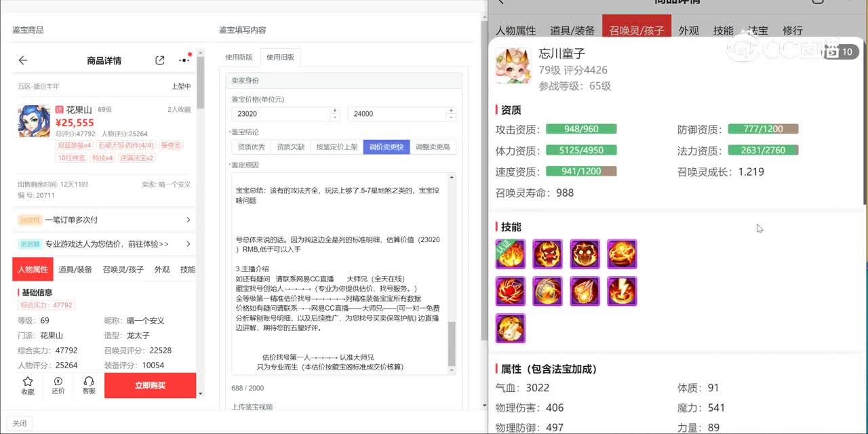The image size is (868, 434).
Task: Switch to the 使用新版 tab
Action: [239, 57]
